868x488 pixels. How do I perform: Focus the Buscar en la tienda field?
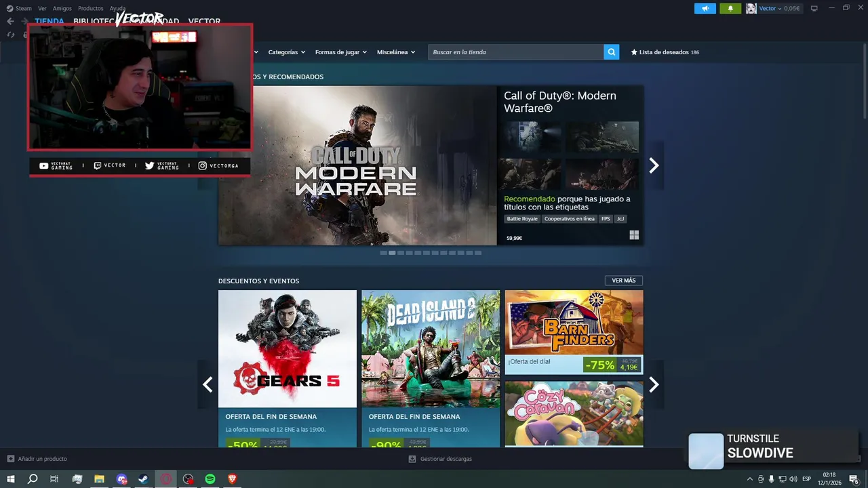(x=516, y=52)
